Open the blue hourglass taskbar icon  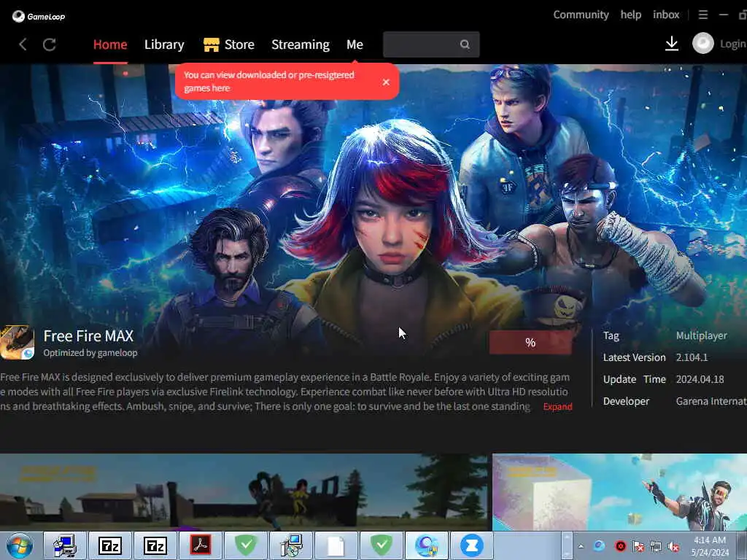(x=472, y=545)
